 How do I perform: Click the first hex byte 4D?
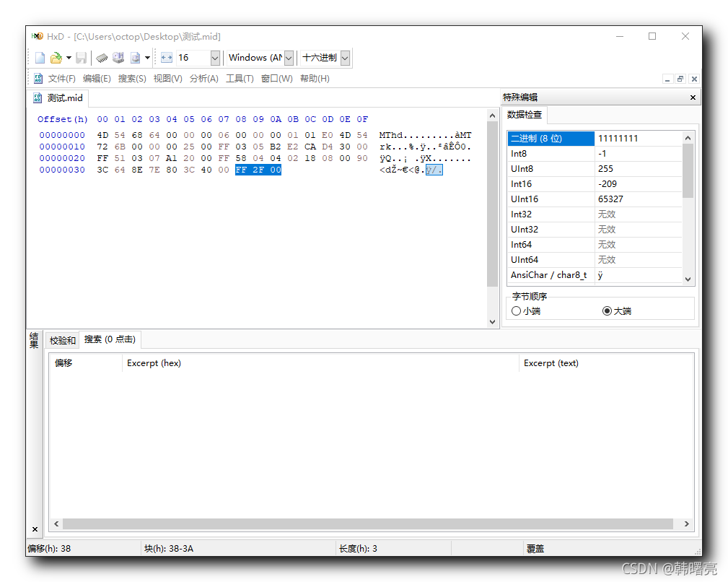tap(102, 135)
